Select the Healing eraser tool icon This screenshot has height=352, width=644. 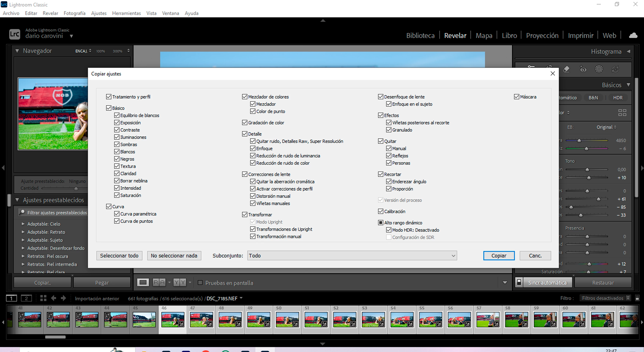(x=566, y=69)
